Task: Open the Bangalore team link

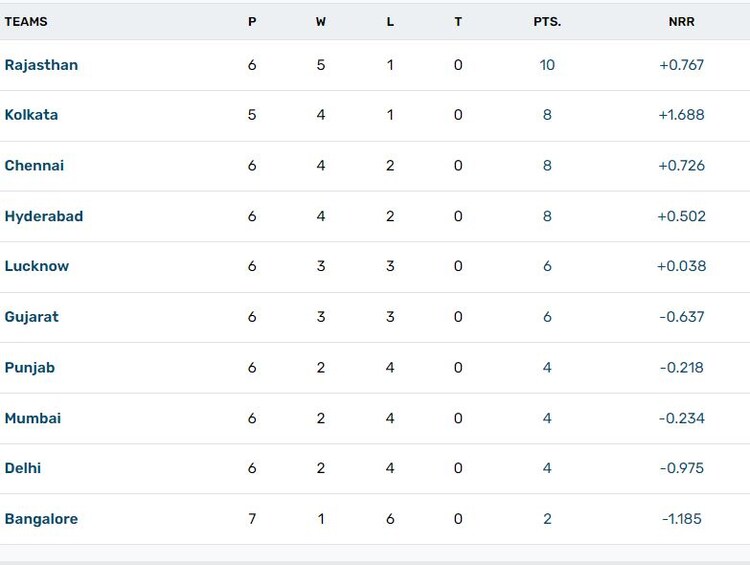Action: pos(41,519)
